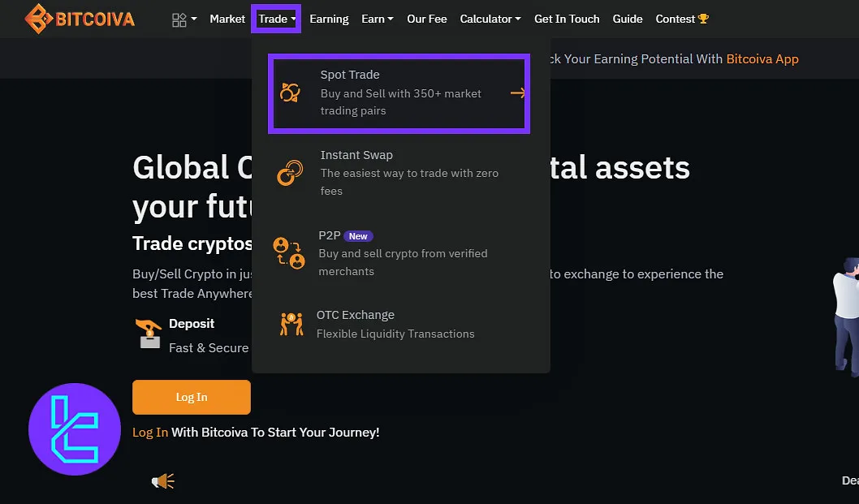Viewport: 859px width, 504px height.
Task: Click the round purple chat widget icon
Action: pyautogui.click(x=75, y=429)
